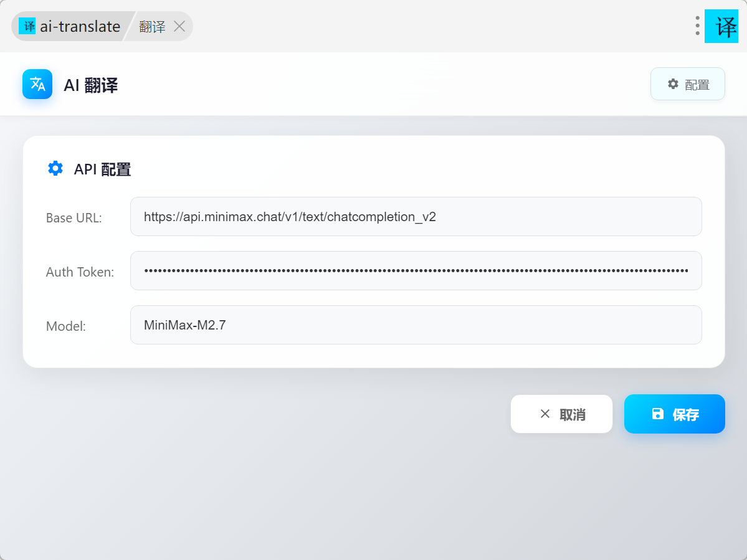Click the AI 翻译 header title text

(x=91, y=85)
